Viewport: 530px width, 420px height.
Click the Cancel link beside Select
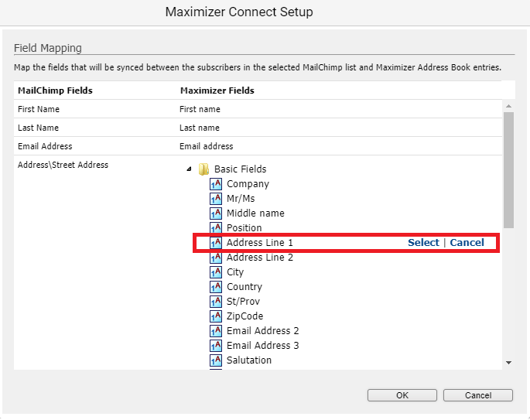[467, 243]
